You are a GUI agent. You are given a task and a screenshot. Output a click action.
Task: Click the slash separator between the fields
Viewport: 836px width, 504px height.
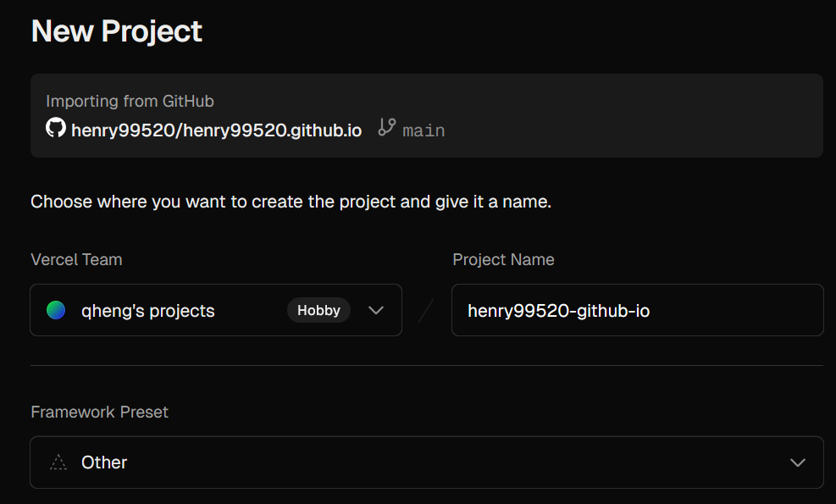[426, 310]
